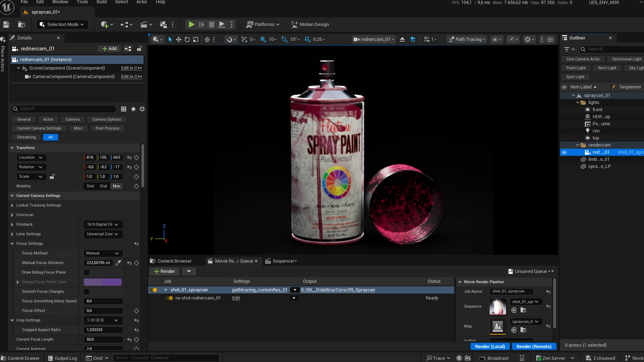Reset Location to default arrow

point(129,158)
